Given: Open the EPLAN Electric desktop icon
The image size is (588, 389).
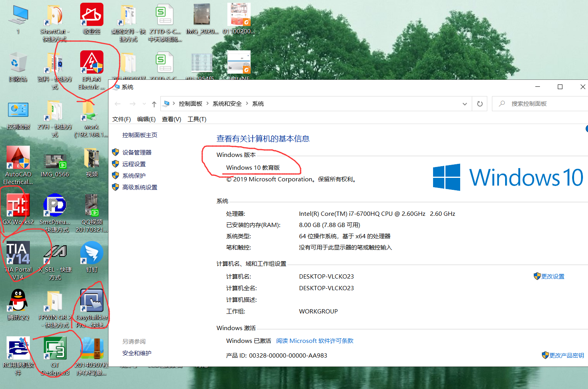Looking at the screenshot, I should coord(92,62).
